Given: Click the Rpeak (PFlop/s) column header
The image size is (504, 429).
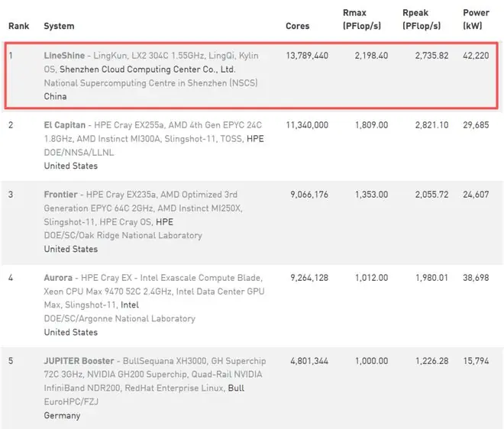Looking at the screenshot, I should 422,19.
